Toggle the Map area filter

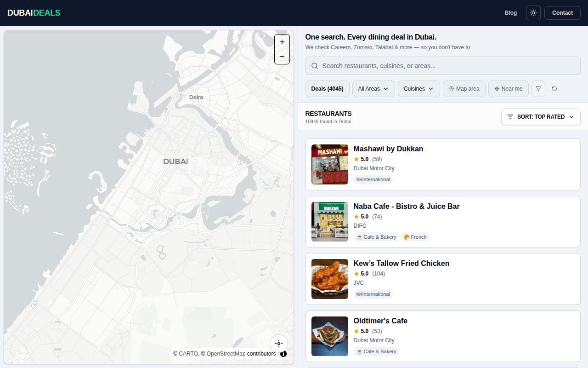pos(464,89)
